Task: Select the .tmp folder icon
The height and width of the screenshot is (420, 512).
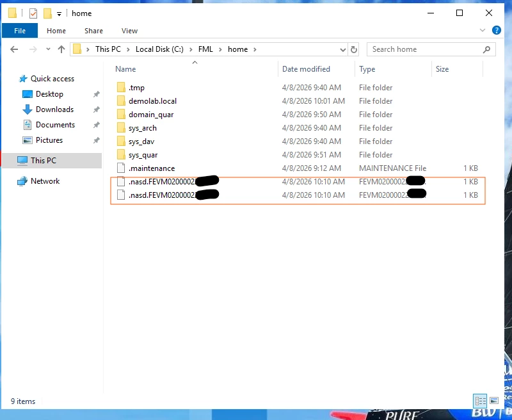Action: point(121,88)
